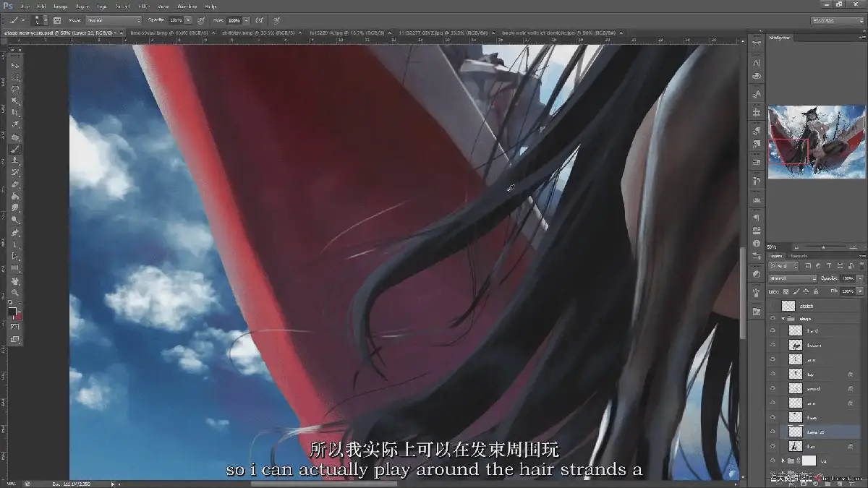The width and height of the screenshot is (868, 488).
Task: Lock layer position in Layers panel
Action: (805, 291)
